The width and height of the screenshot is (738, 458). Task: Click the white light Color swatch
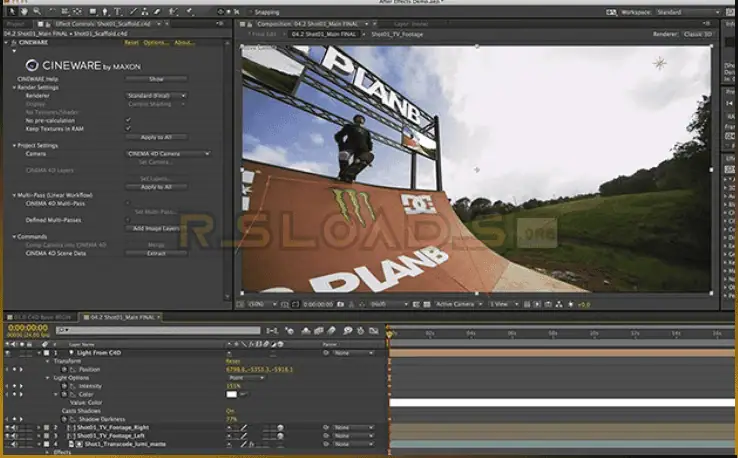pyautogui.click(x=232, y=394)
